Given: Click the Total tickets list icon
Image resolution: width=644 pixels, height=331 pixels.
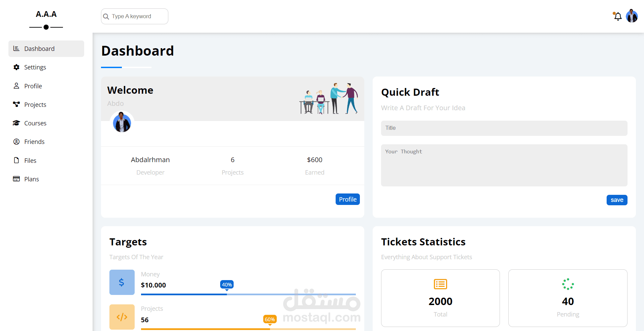Looking at the screenshot, I should coord(440,284).
